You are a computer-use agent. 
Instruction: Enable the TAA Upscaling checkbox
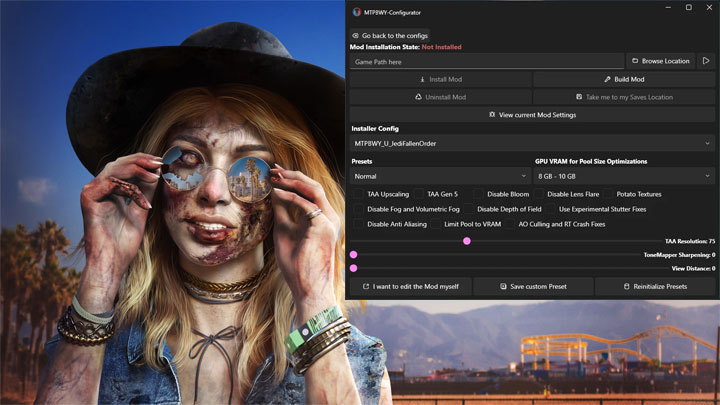coord(358,194)
